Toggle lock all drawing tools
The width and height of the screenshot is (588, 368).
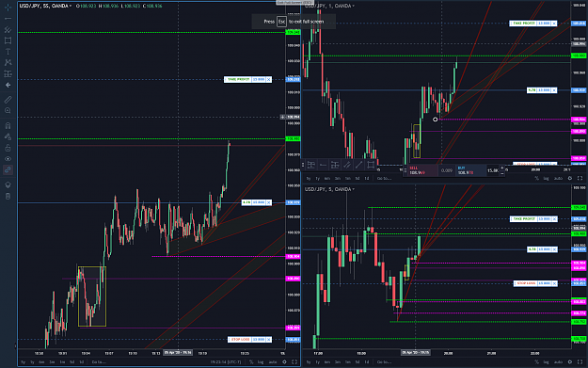pyautogui.click(x=8, y=148)
